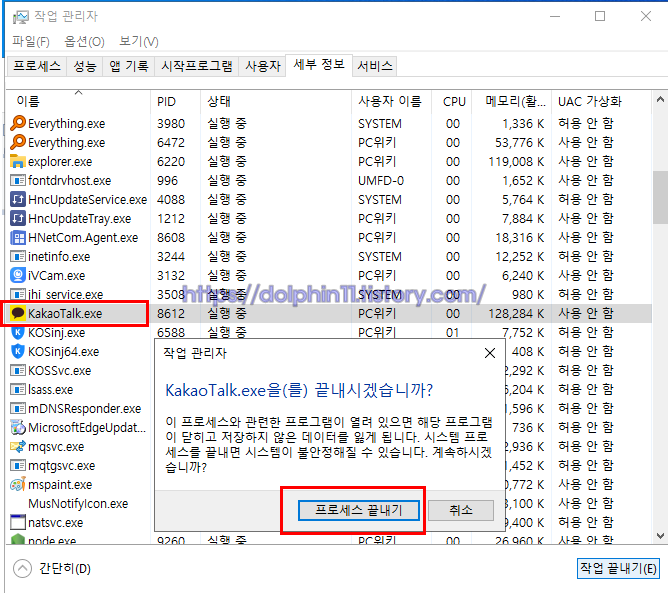Select the explorer.exe folder icon
The image size is (668, 593).
tap(17, 161)
